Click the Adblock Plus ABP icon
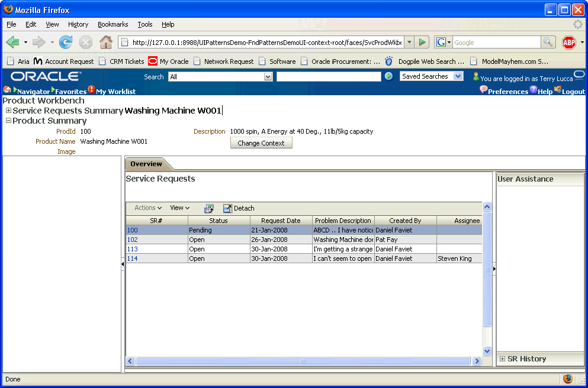The image size is (588, 388). tap(569, 43)
